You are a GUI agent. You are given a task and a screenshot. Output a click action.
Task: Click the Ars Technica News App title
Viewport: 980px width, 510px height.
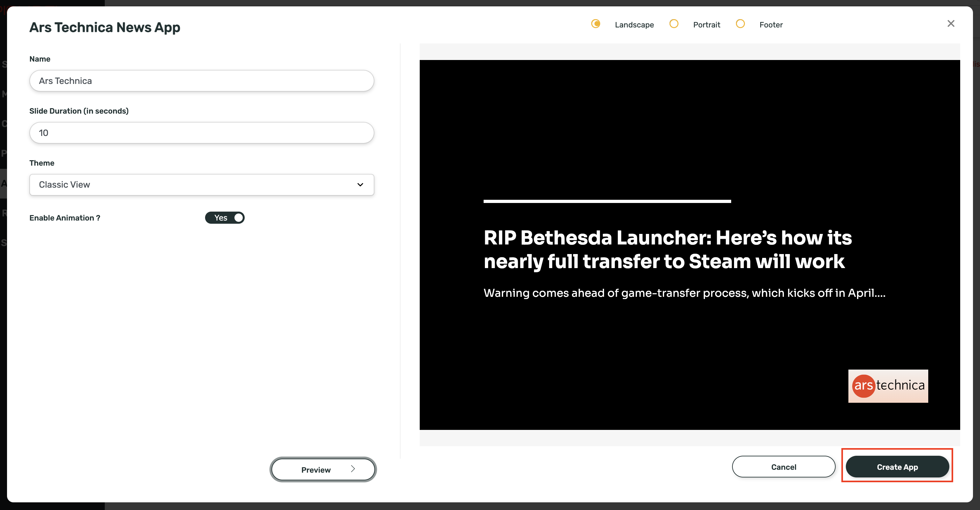105,27
